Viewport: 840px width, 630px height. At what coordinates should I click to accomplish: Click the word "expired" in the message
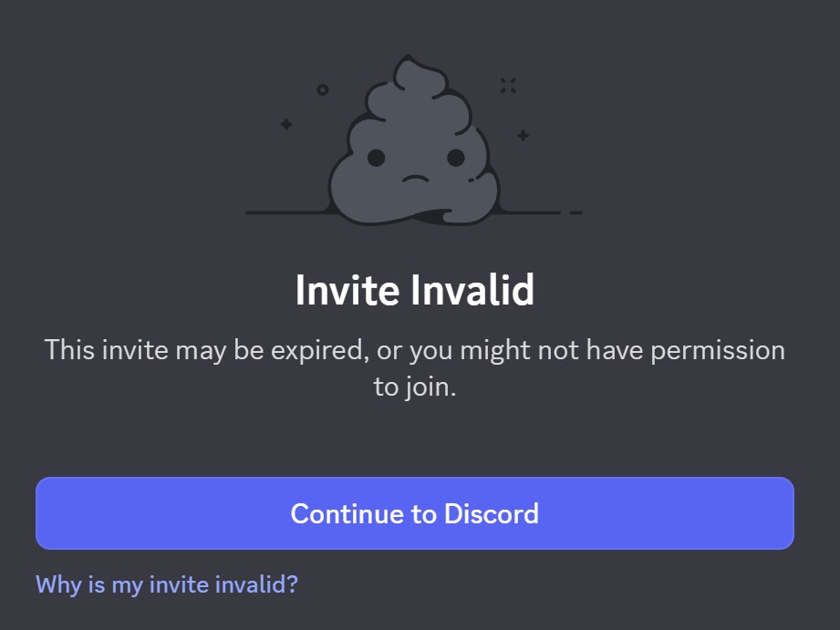(320, 350)
